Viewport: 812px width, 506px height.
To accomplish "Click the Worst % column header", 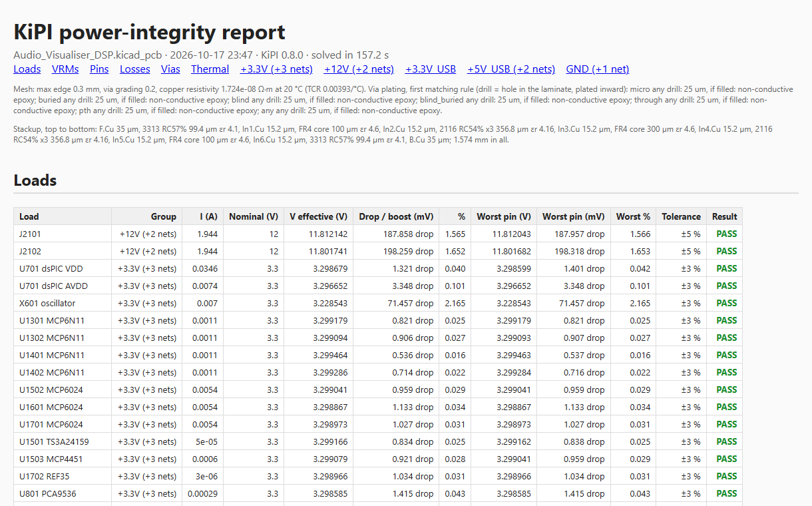I will pyautogui.click(x=633, y=216).
